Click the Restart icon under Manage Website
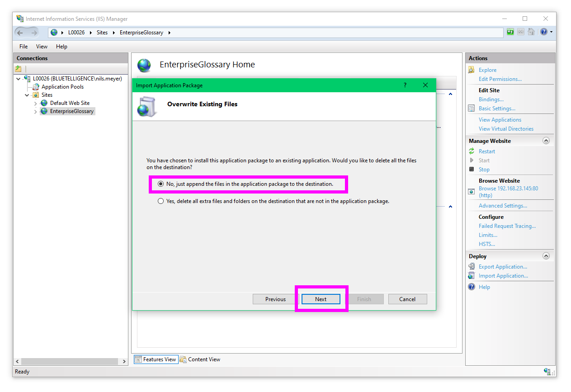The height and width of the screenshot is (392, 571). point(472,151)
